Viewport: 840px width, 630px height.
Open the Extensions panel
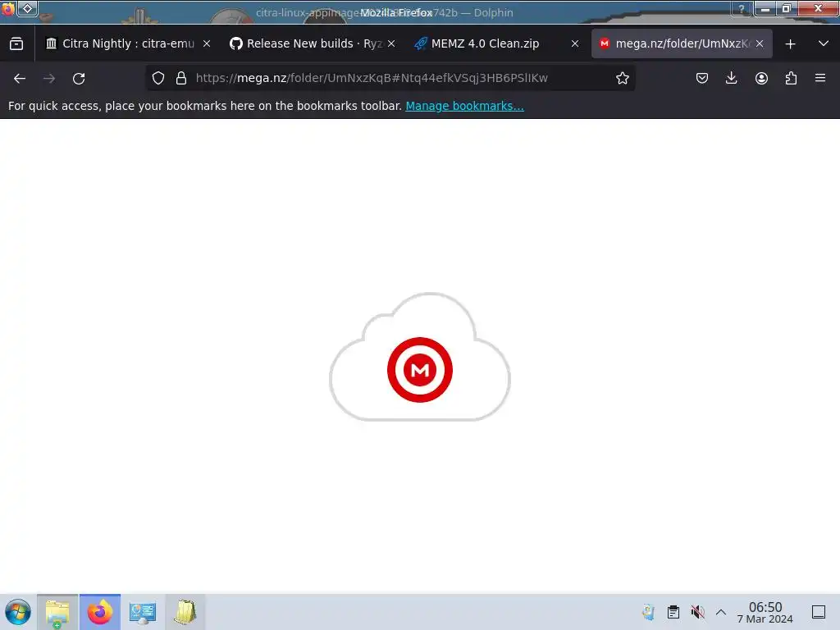pyautogui.click(x=791, y=78)
